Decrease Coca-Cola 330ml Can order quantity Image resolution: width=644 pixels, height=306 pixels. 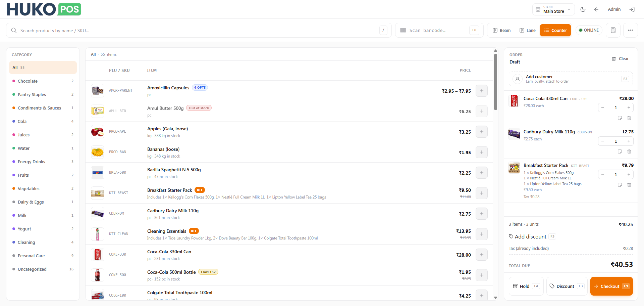(x=603, y=107)
